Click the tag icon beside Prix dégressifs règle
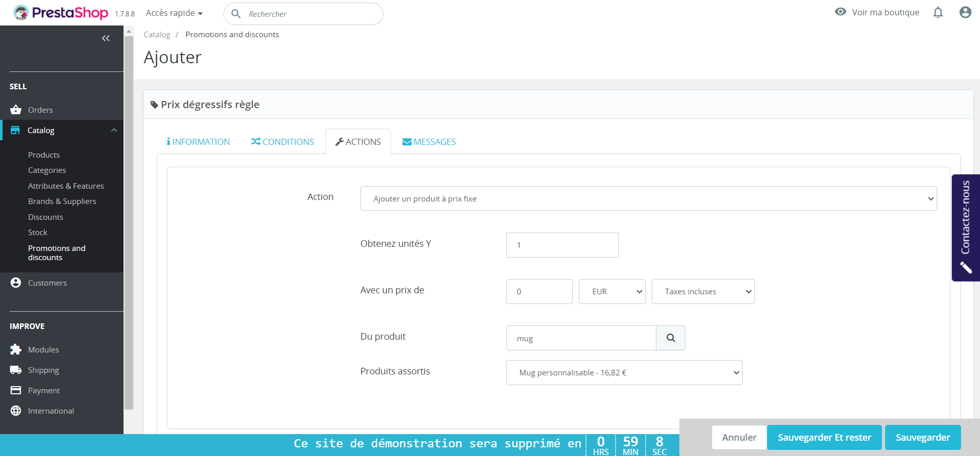980x456 pixels. 154,105
